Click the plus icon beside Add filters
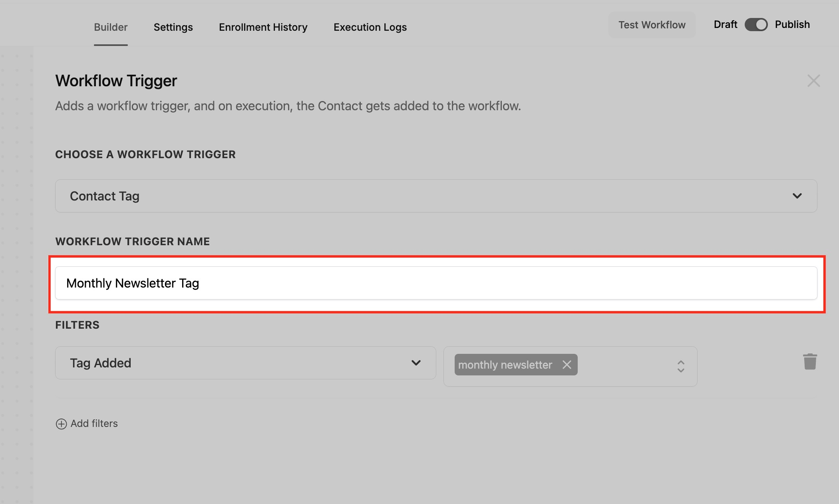This screenshot has width=839, height=504. point(61,424)
